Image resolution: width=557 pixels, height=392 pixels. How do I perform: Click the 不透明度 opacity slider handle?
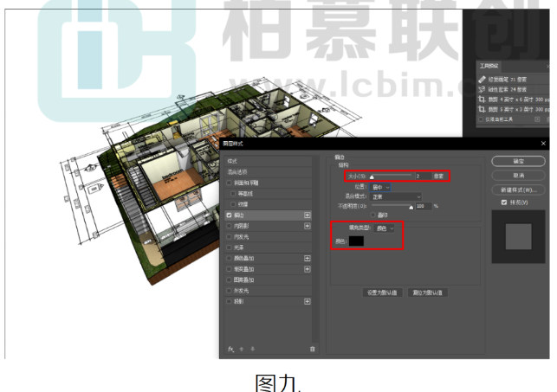[411, 207]
